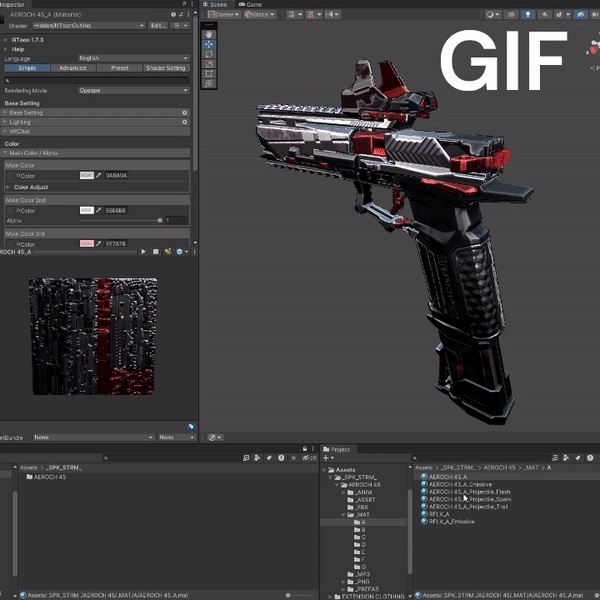Select the Shader Setting tab
Image resolution: width=600 pixels, height=600 pixels.
(166, 68)
